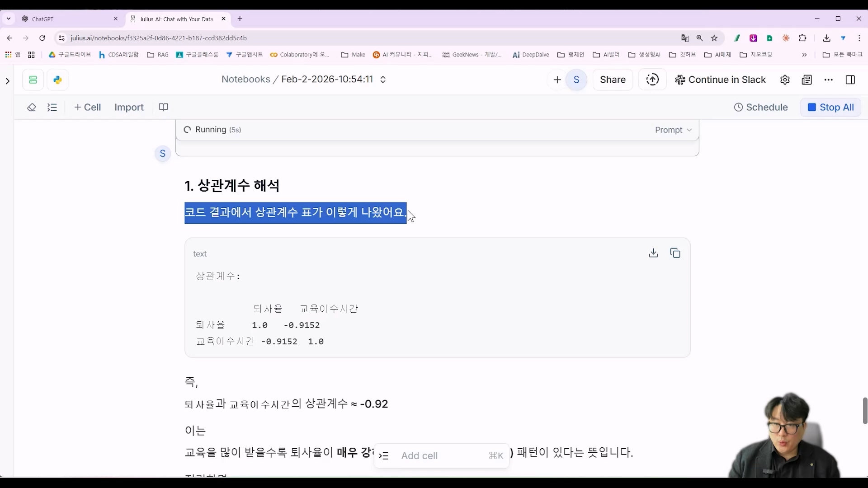Expand the collapsed left sidebar

[x=7, y=81]
